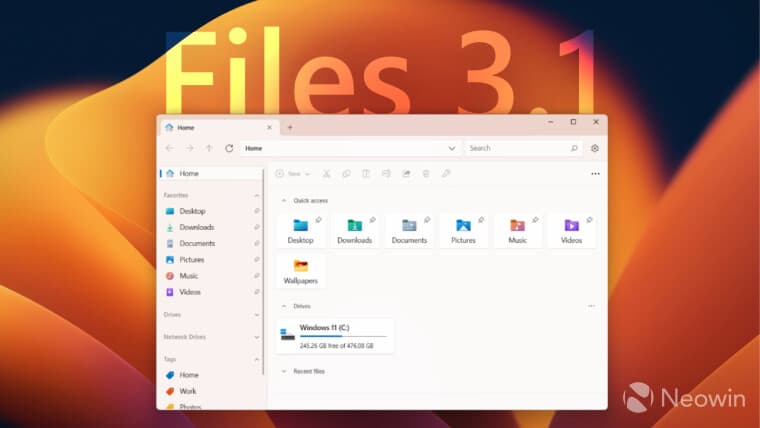Open the Videos folder tile in Quick access
760x428 pixels.
pyautogui.click(x=571, y=231)
